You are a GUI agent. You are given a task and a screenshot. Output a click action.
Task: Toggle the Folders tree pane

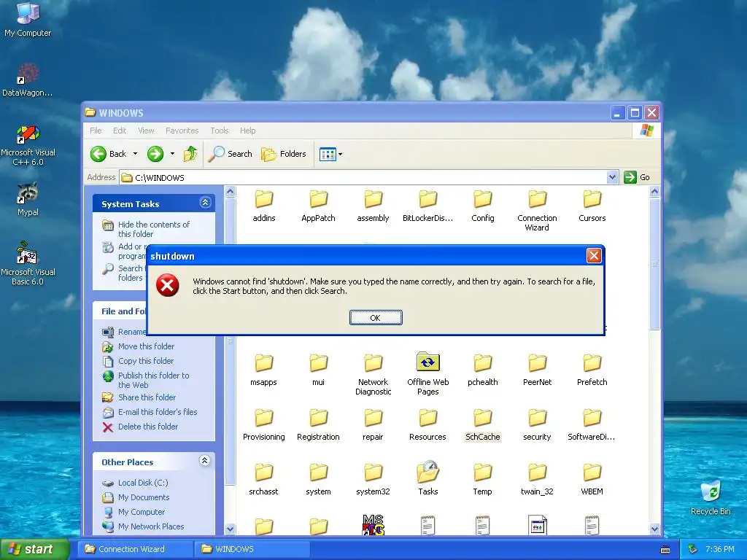[284, 154]
